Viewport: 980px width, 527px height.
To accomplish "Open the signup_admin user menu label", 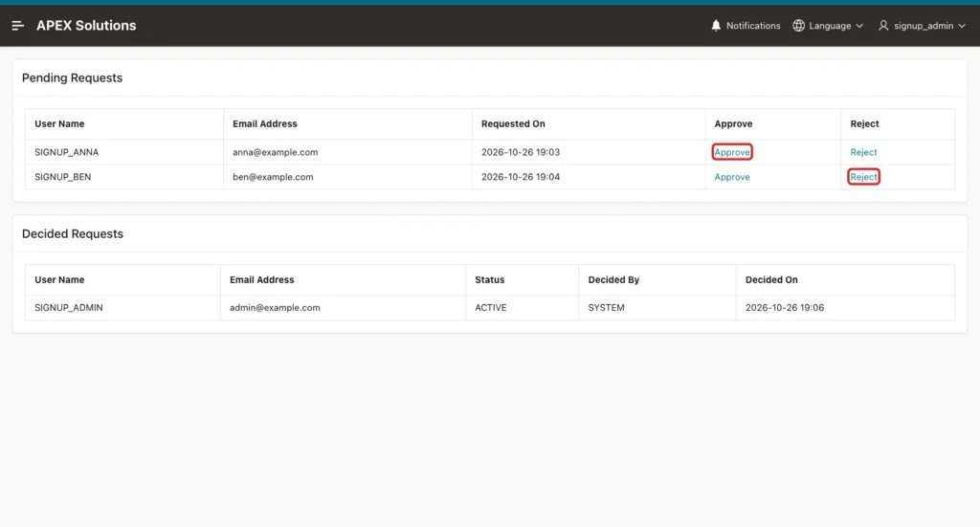I will 924,26.
